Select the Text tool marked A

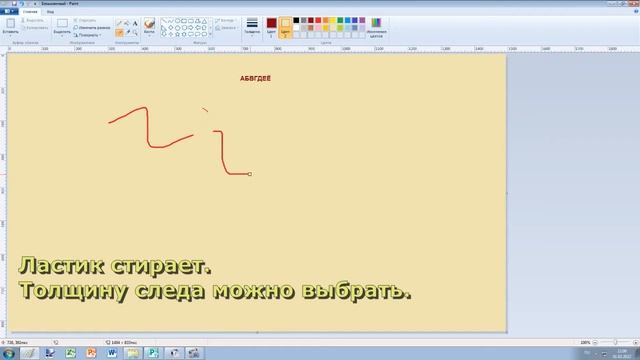(135, 23)
